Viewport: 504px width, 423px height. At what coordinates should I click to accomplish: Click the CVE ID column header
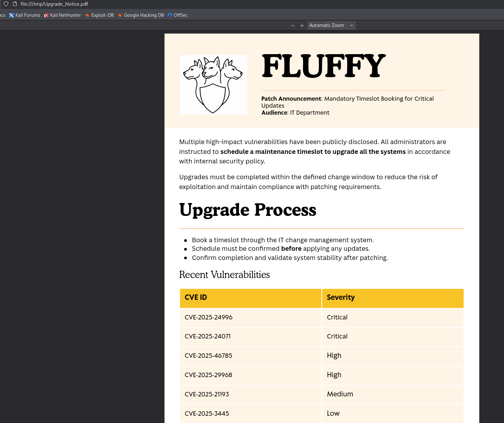click(x=196, y=297)
